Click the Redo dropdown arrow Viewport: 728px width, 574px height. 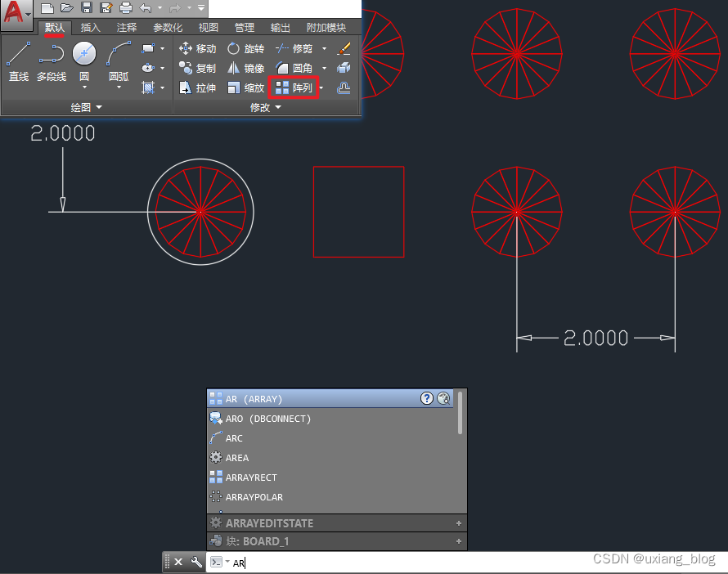187,7
